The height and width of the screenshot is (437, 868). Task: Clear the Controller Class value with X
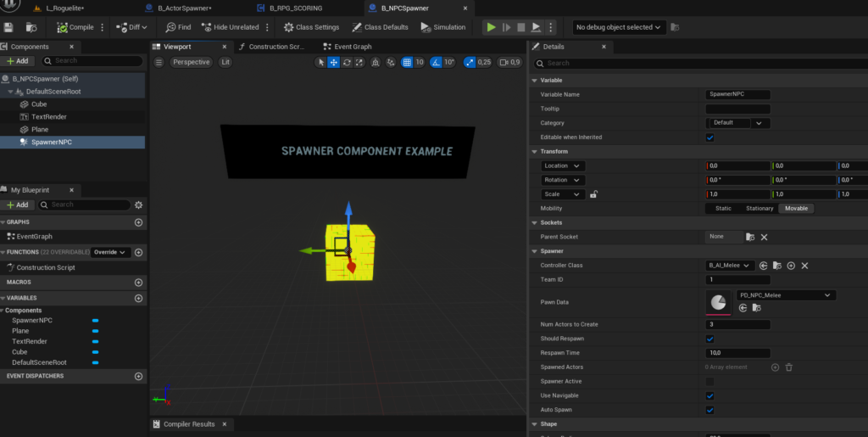tap(804, 266)
